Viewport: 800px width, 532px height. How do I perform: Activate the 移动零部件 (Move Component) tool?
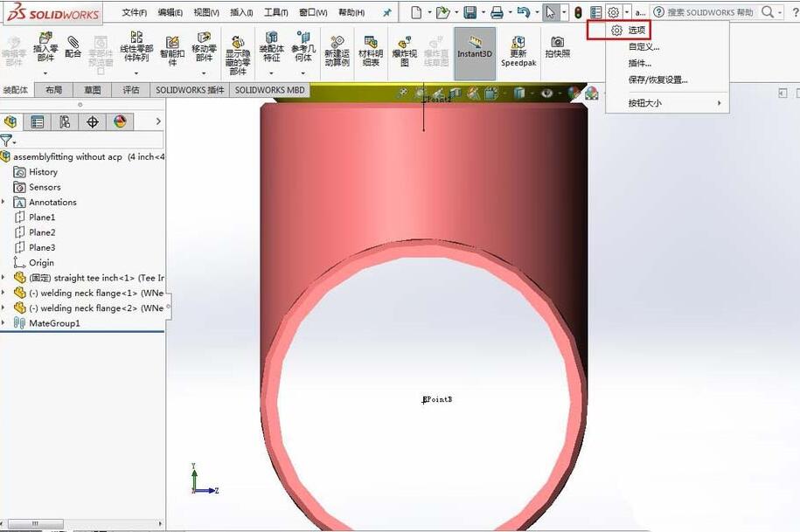coord(203,50)
